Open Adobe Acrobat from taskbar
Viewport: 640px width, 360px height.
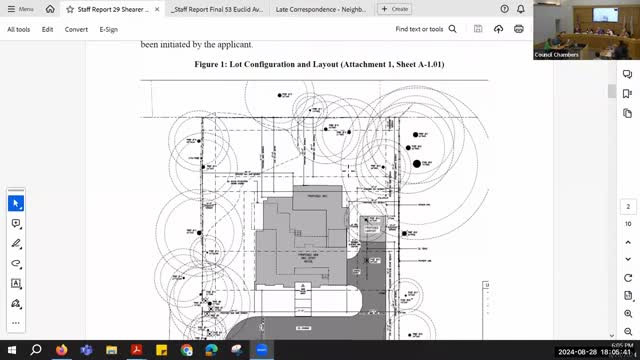136,350
